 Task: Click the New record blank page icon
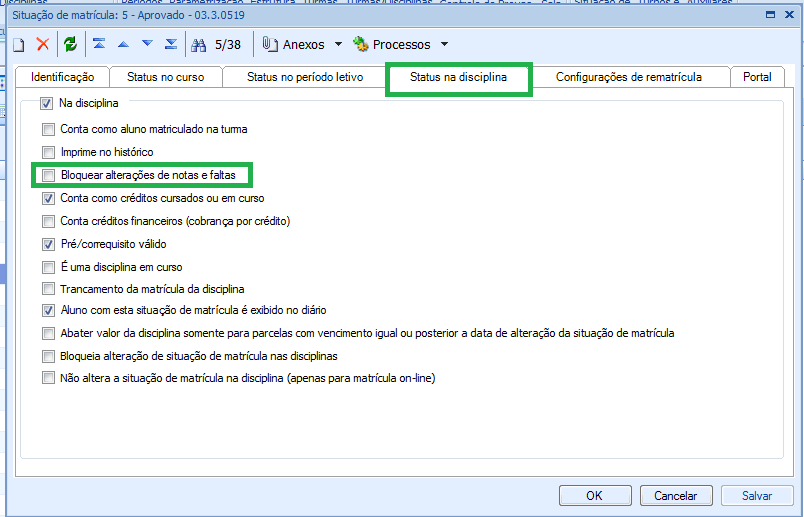[x=18, y=45]
